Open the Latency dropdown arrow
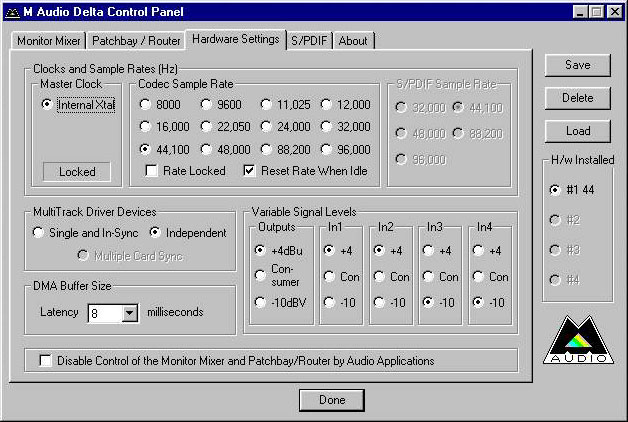 point(129,313)
